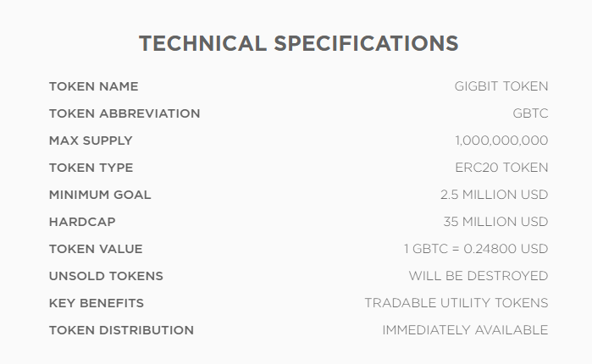The image size is (592, 364).
Task: Click the Technical Specifications heading
Action: (299, 43)
